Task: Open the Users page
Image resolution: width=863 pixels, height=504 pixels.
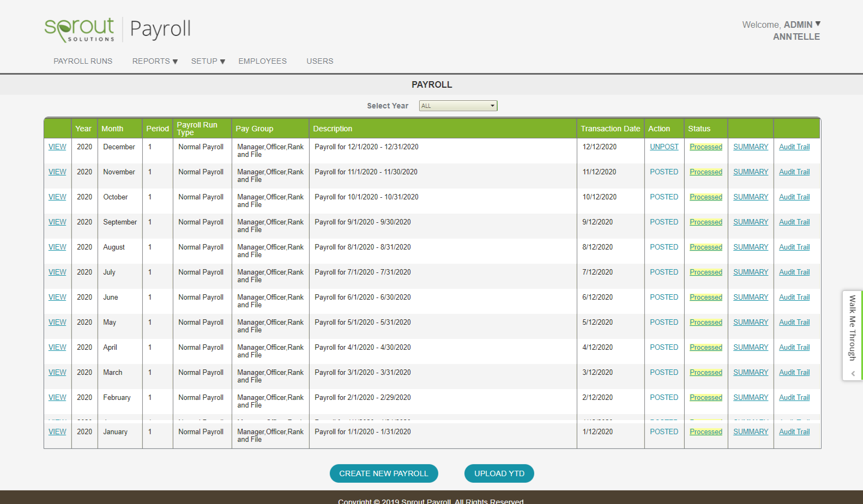Action: click(x=319, y=61)
